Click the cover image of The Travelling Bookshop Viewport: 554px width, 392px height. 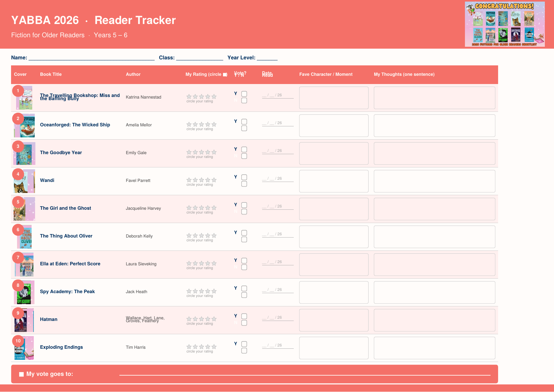click(x=24, y=98)
